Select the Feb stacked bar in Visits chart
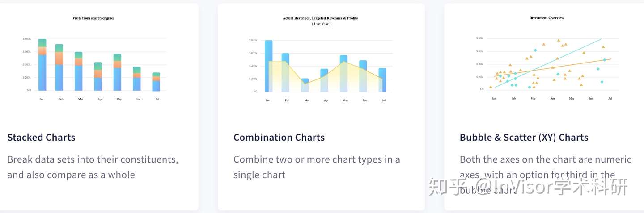The height and width of the screenshot is (213, 644). point(59,67)
